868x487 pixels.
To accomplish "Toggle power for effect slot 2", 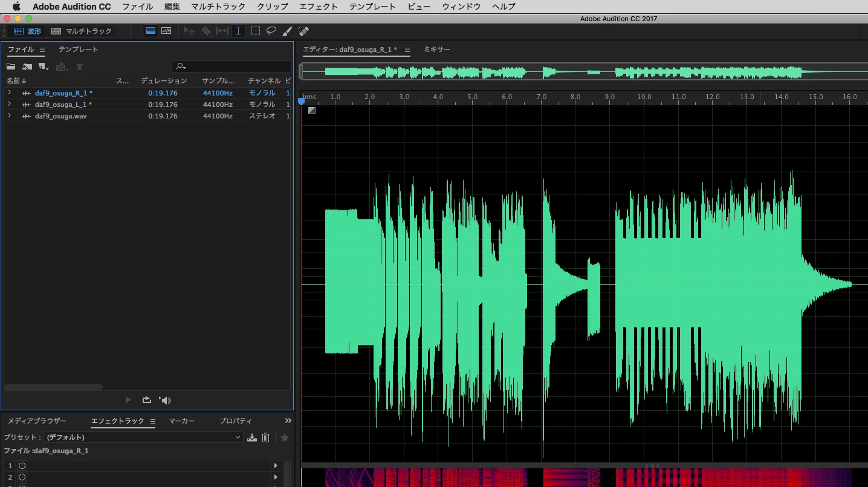I will (22, 477).
